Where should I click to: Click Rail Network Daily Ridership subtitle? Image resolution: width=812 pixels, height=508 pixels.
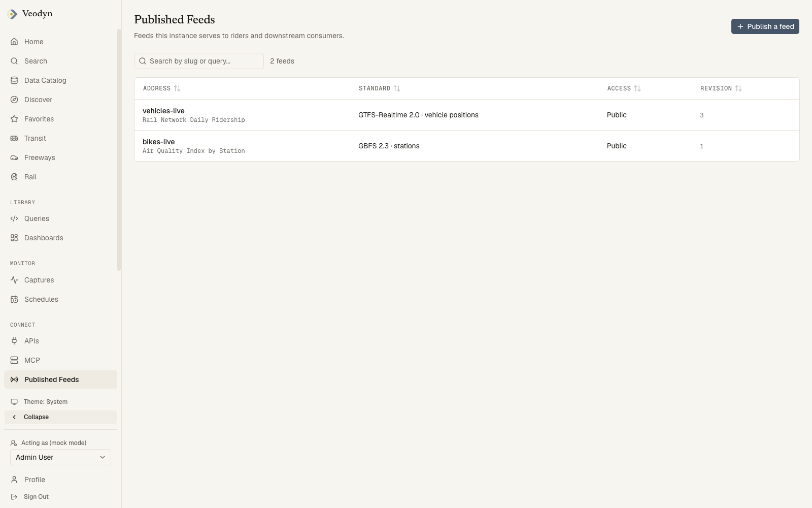[194, 120]
